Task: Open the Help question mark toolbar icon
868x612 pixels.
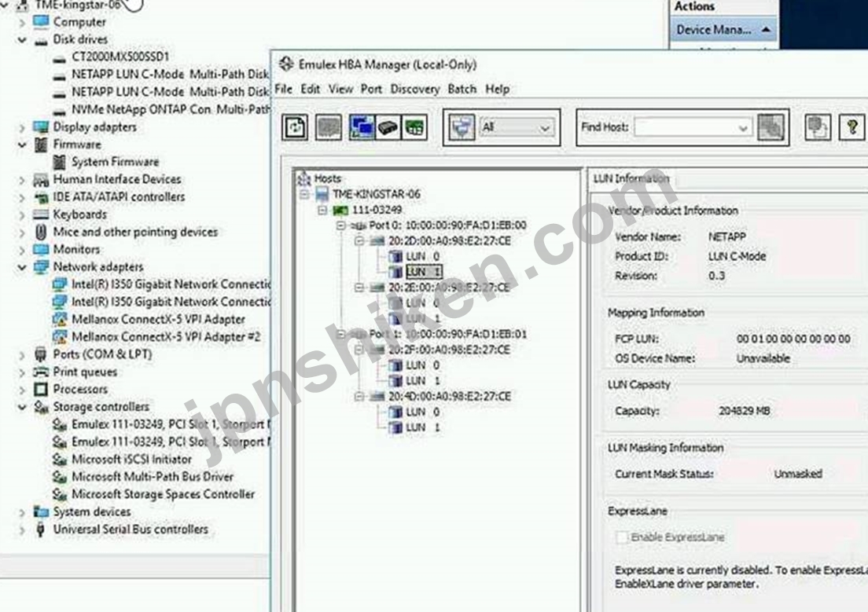Action: point(852,127)
